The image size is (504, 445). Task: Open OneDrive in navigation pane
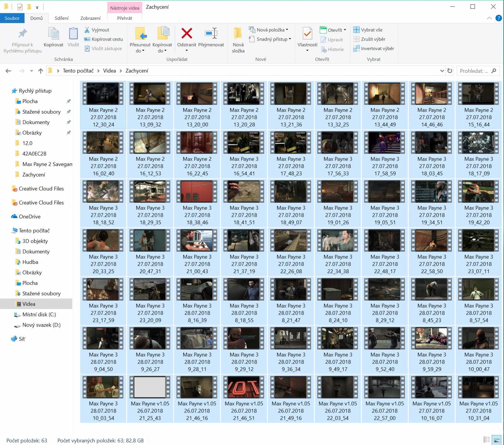(26, 217)
